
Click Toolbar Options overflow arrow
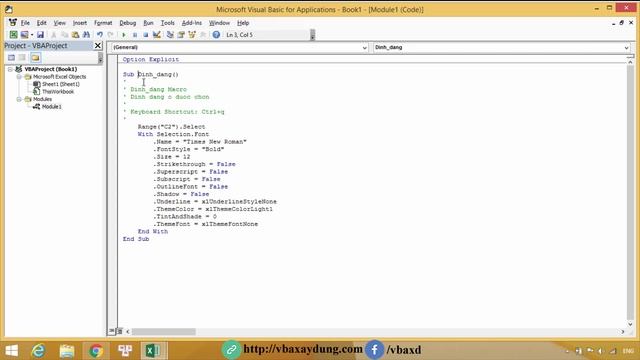(313, 35)
